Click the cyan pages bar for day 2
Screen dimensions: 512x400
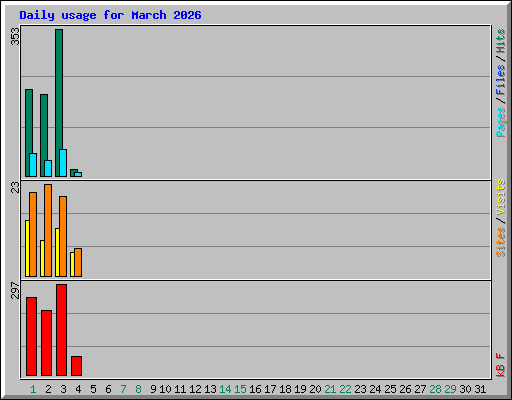pos(48,169)
